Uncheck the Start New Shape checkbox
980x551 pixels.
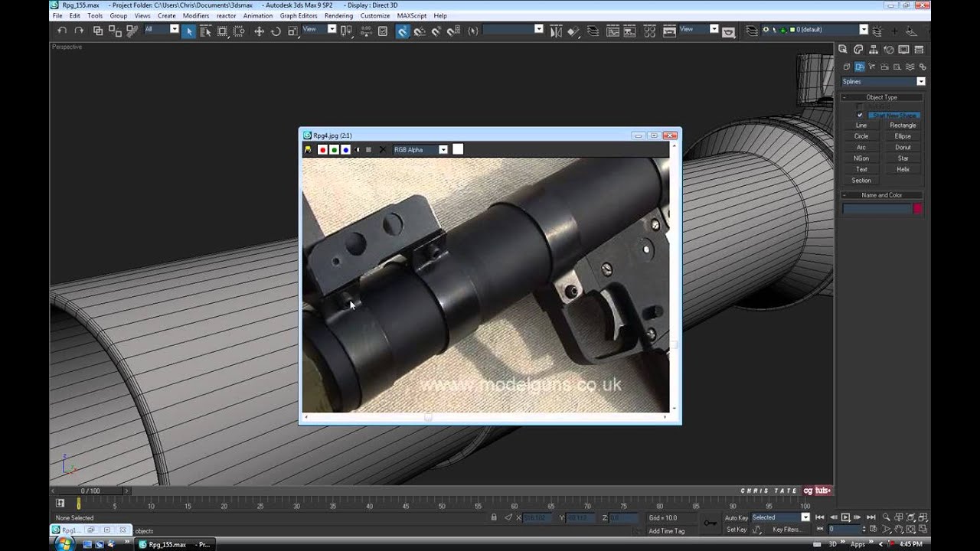pos(860,115)
